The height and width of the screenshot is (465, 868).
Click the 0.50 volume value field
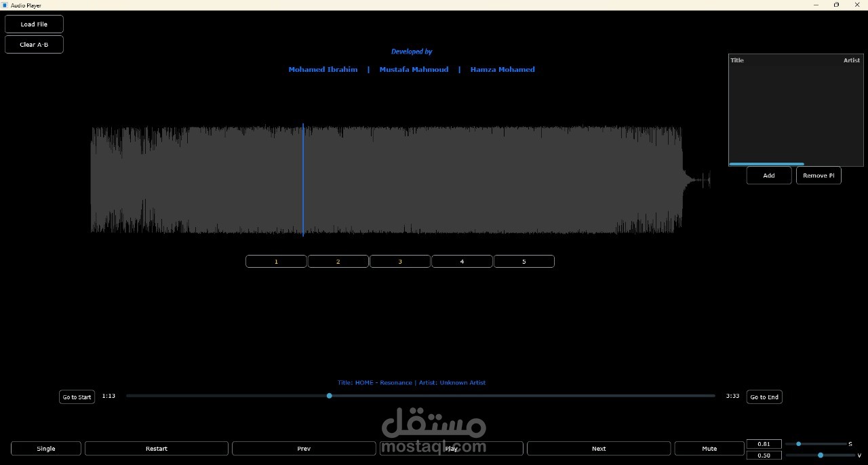(x=764, y=455)
